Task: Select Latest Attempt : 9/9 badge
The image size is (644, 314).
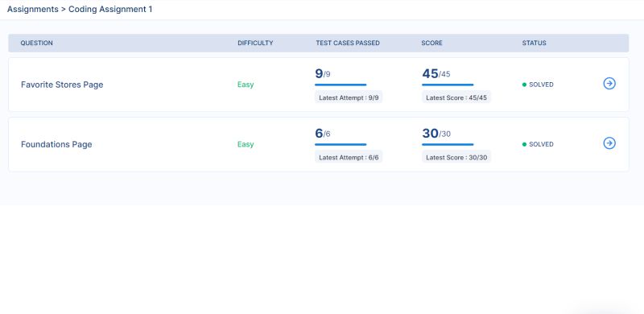Action: tap(349, 97)
